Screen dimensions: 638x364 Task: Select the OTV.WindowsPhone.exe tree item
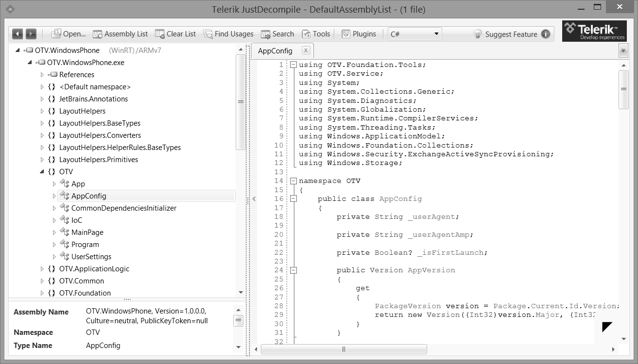pos(86,62)
